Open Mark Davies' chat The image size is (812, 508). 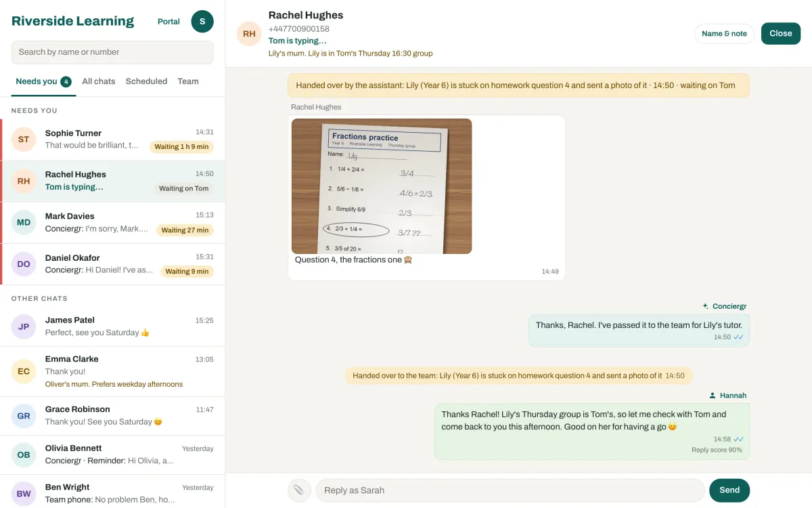click(x=112, y=222)
